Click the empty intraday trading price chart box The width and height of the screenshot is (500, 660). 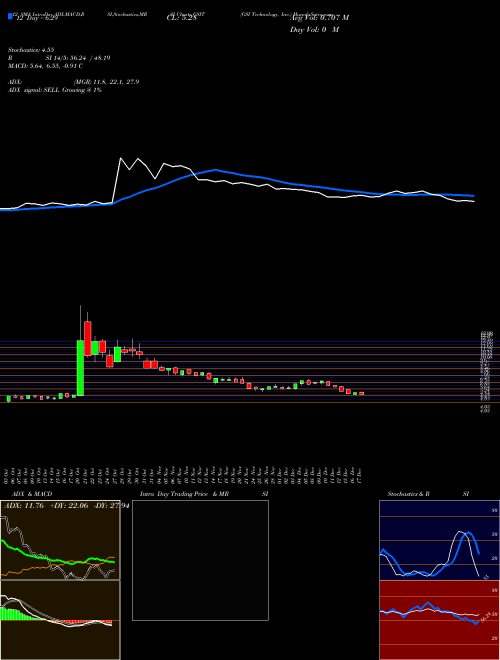click(200, 560)
